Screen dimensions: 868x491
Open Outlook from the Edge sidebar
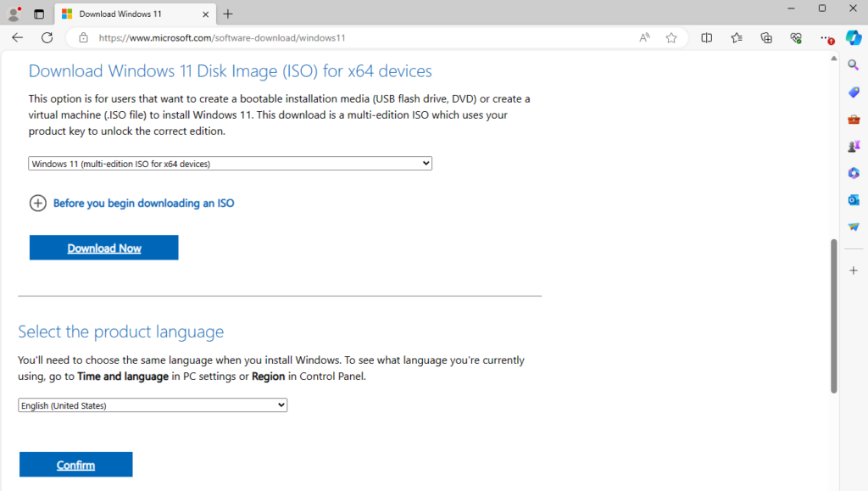tap(854, 200)
